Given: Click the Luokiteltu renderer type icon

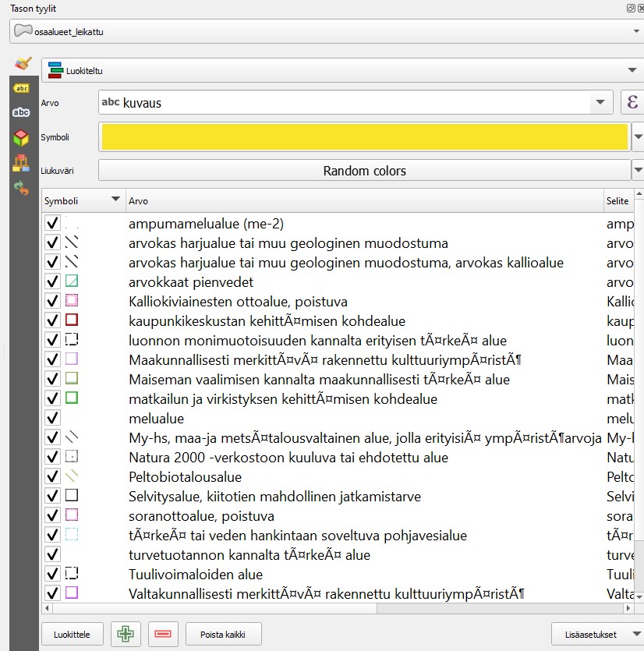Looking at the screenshot, I should (55, 70).
